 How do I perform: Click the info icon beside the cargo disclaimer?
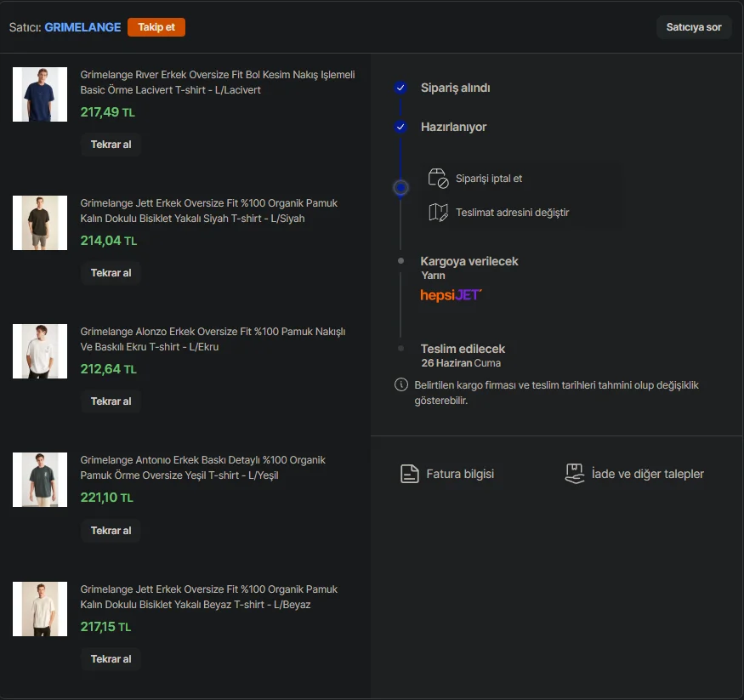pos(401,384)
